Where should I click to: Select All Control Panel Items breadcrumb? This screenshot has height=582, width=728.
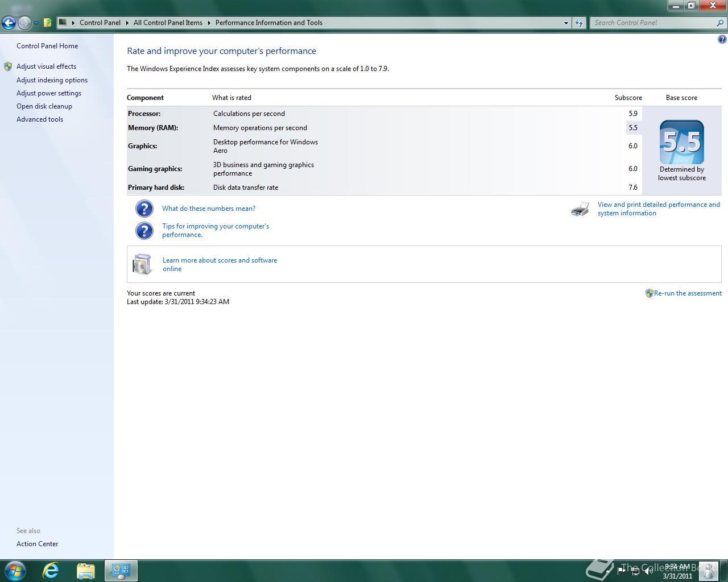tap(168, 23)
